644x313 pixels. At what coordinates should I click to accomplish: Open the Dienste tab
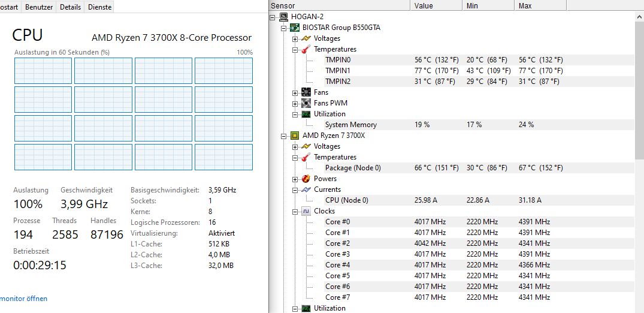(99, 7)
